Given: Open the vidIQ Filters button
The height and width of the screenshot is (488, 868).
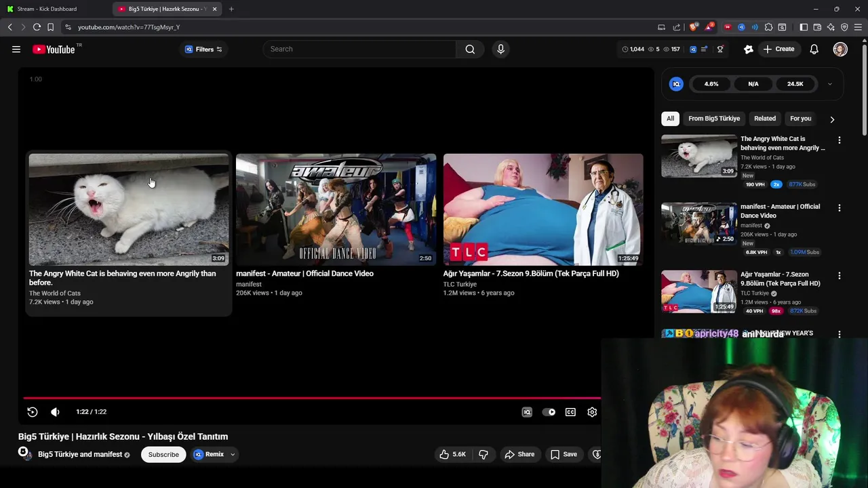Looking at the screenshot, I should pyautogui.click(x=203, y=49).
